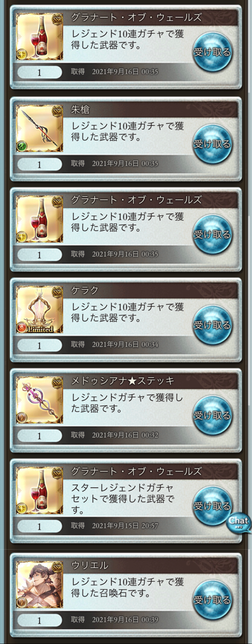Tap bottle icon of the 00:35 entry below 朱槍
The height and width of the screenshot is (644, 252).
(40, 218)
